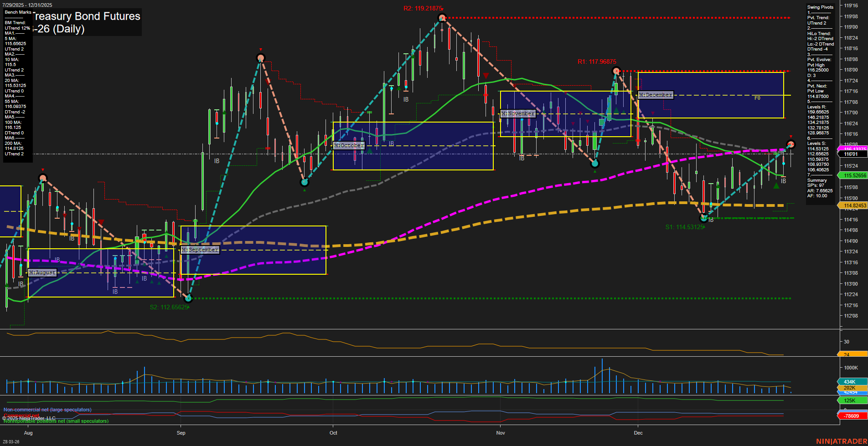Screen dimensions: 868x446
Task: Click the IB marker inside the October zone
Action: tap(391, 143)
